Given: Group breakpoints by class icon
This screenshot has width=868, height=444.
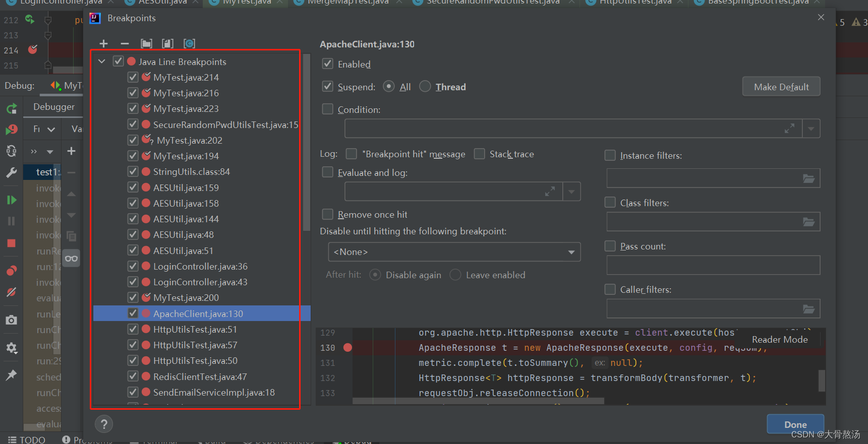Looking at the screenshot, I should pyautogui.click(x=189, y=44).
